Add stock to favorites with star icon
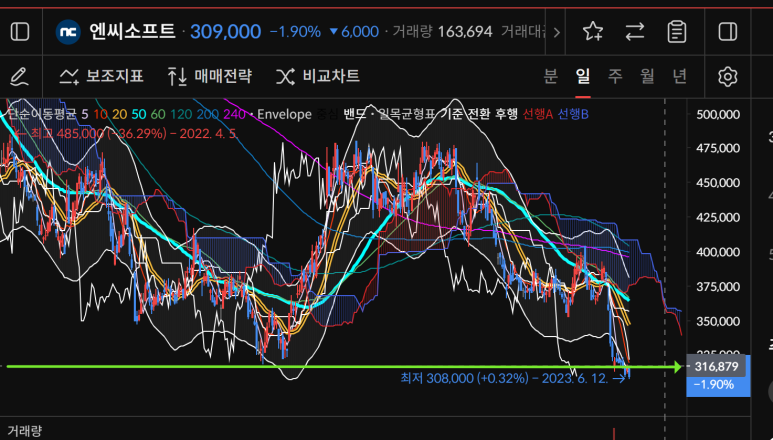This screenshot has height=440, width=773. (x=593, y=32)
